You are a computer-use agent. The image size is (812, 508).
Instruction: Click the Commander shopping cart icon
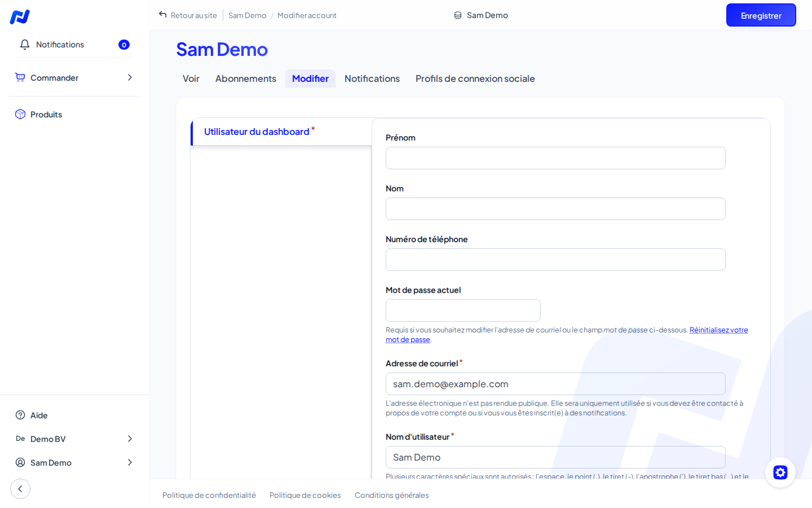[x=20, y=77]
